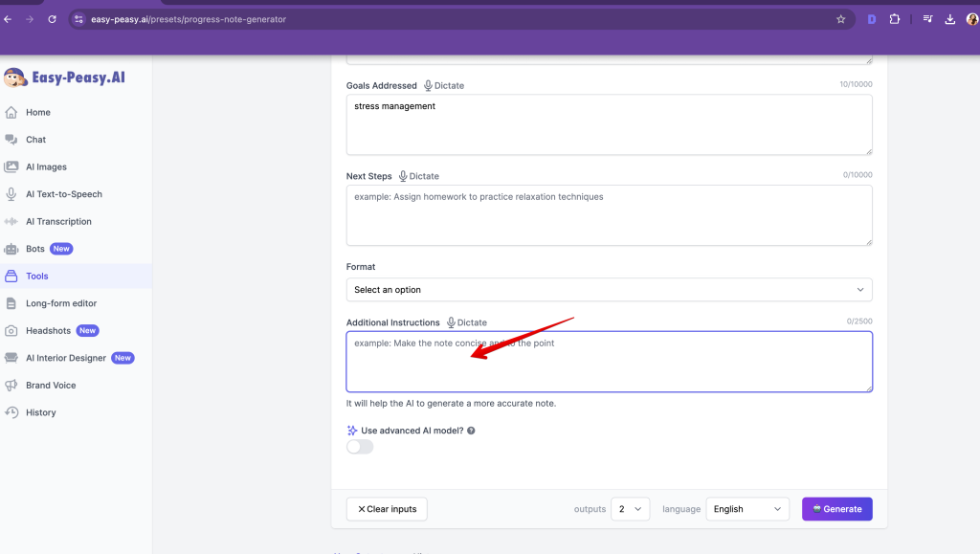Click inside the Next Steps text area

click(609, 215)
